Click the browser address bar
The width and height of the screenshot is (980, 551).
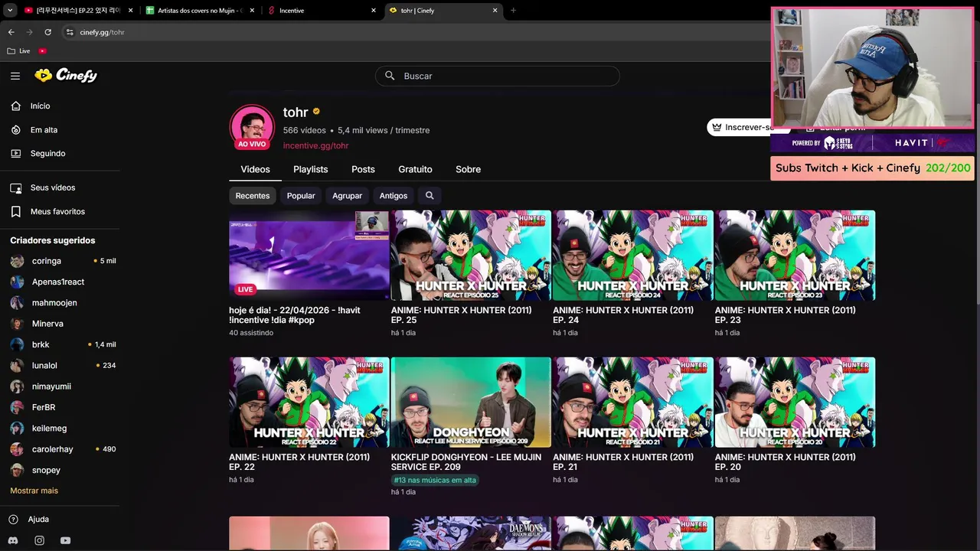pyautogui.click(x=413, y=32)
